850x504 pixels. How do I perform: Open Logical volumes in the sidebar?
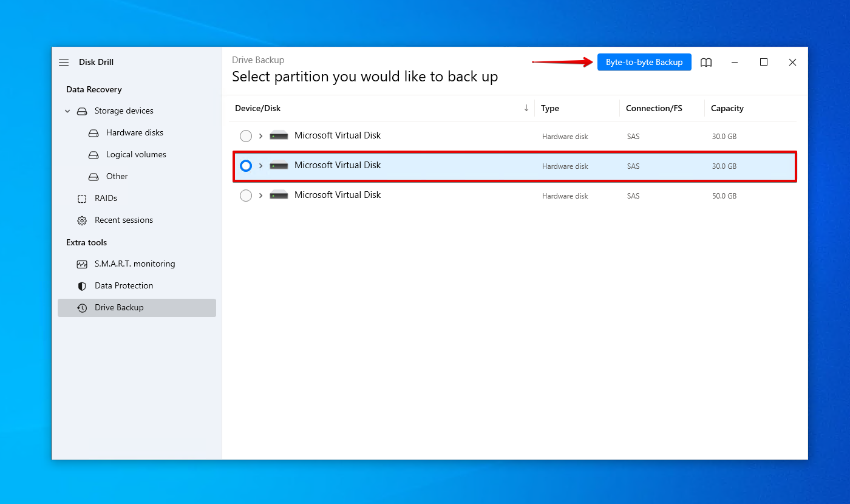(x=136, y=154)
